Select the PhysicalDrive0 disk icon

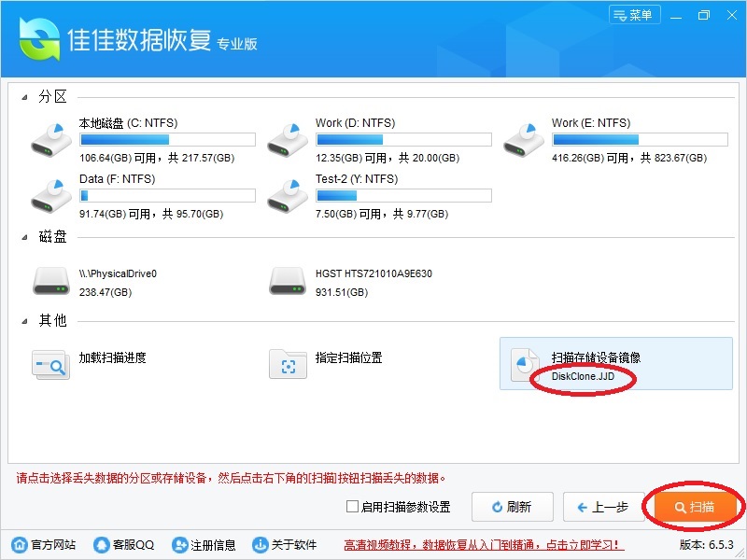pos(51,280)
